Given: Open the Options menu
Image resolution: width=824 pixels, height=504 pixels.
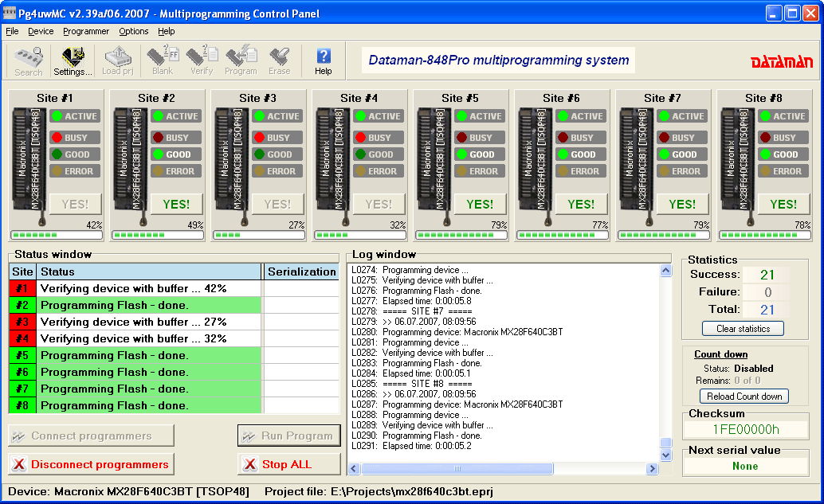Looking at the screenshot, I should (134, 31).
